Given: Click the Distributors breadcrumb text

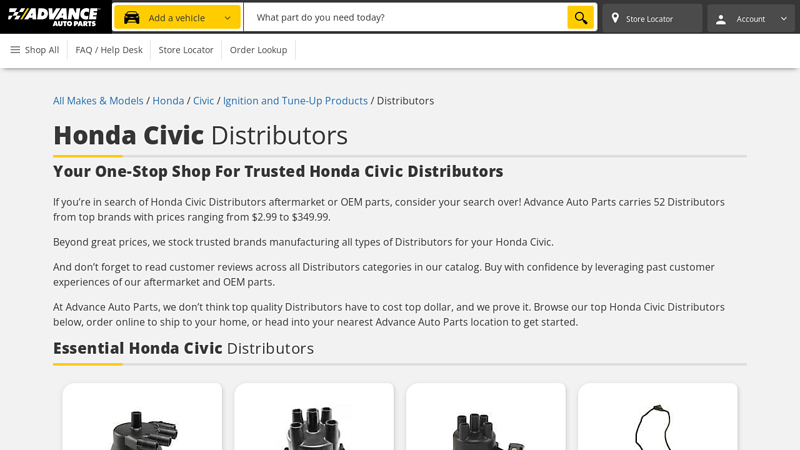Looking at the screenshot, I should (405, 101).
